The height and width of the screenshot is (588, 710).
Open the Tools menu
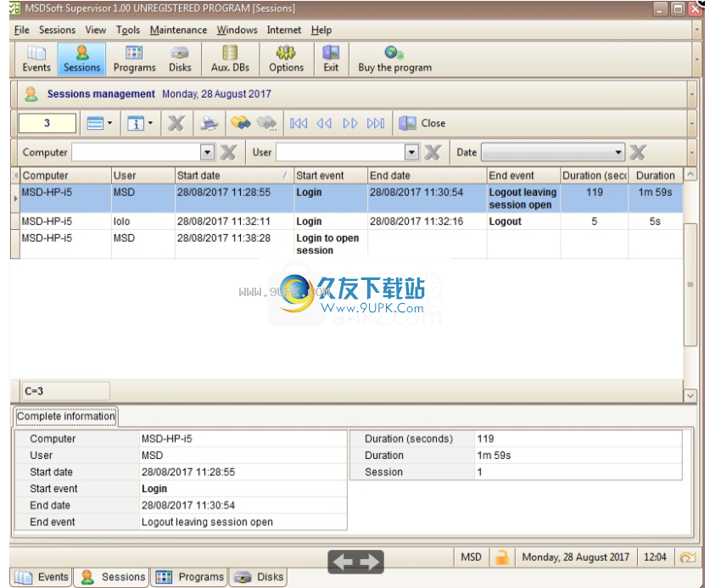128,30
